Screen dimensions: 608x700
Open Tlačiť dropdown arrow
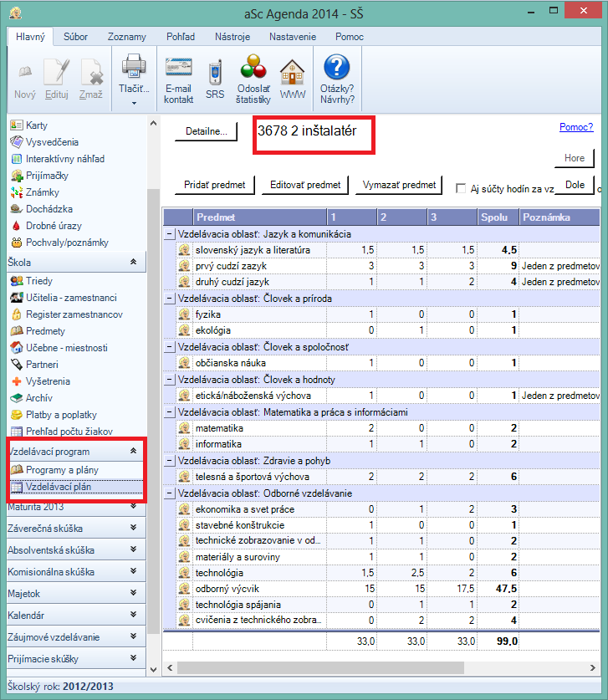134,103
